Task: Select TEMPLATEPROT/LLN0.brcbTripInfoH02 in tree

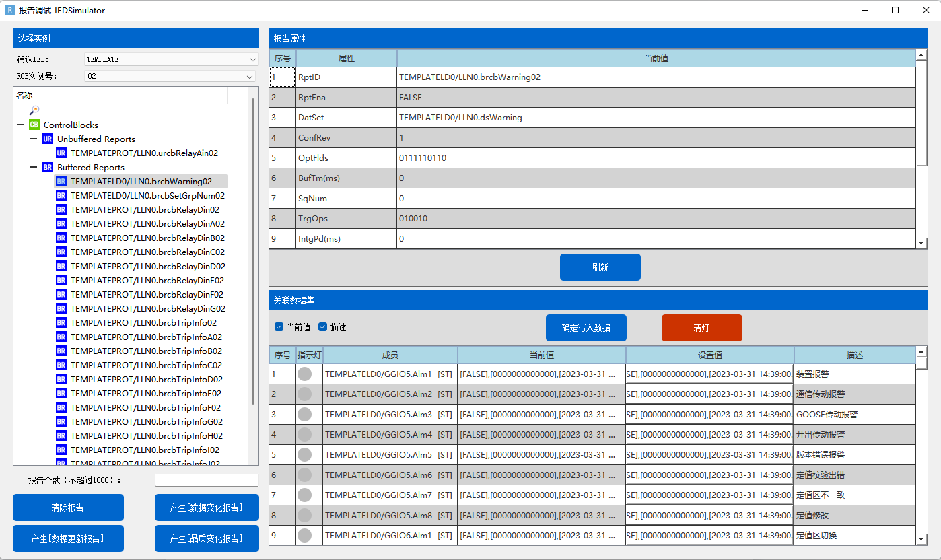Action: pyautogui.click(x=147, y=435)
